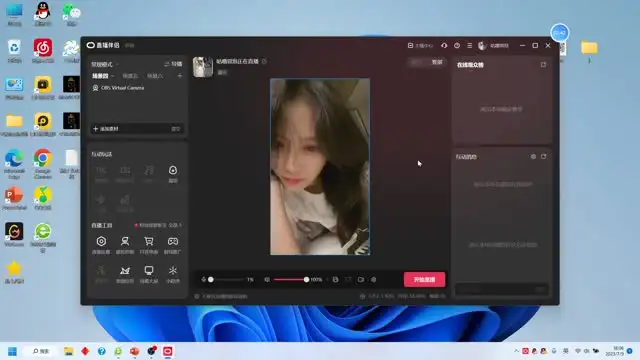This screenshot has width=640, height=360.
Task: Expand the regular mode (常规模式) dropdown
Action: [x=104, y=64]
